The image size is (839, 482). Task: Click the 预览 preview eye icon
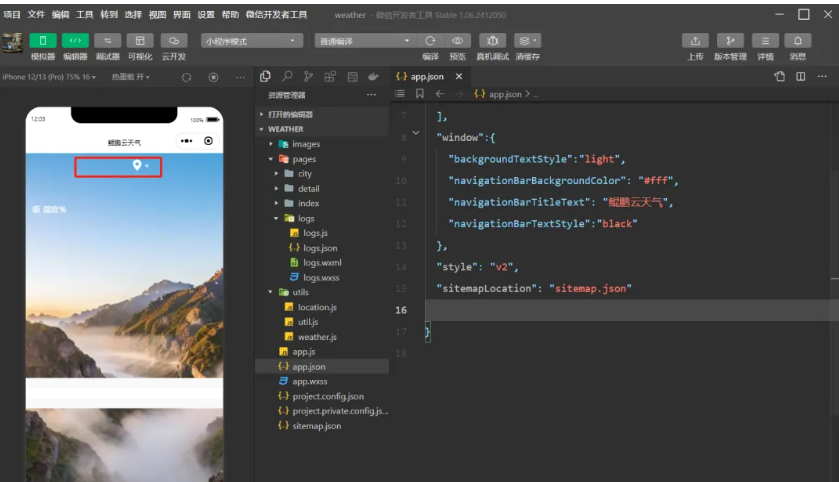pyautogui.click(x=457, y=41)
